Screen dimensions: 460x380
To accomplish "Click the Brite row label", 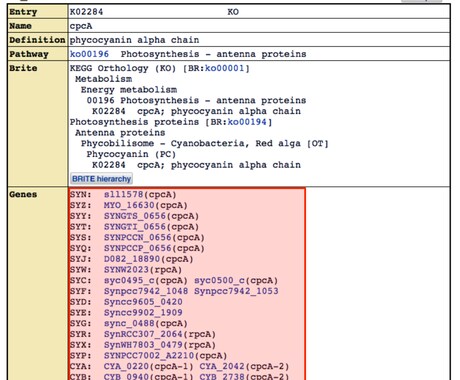I will (x=23, y=68).
